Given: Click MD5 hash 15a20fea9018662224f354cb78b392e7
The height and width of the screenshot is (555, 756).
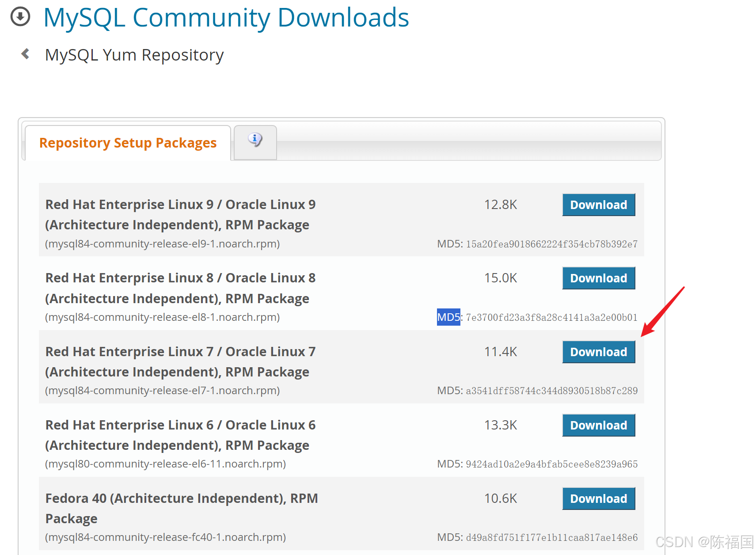Looking at the screenshot, I should tap(552, 244).
